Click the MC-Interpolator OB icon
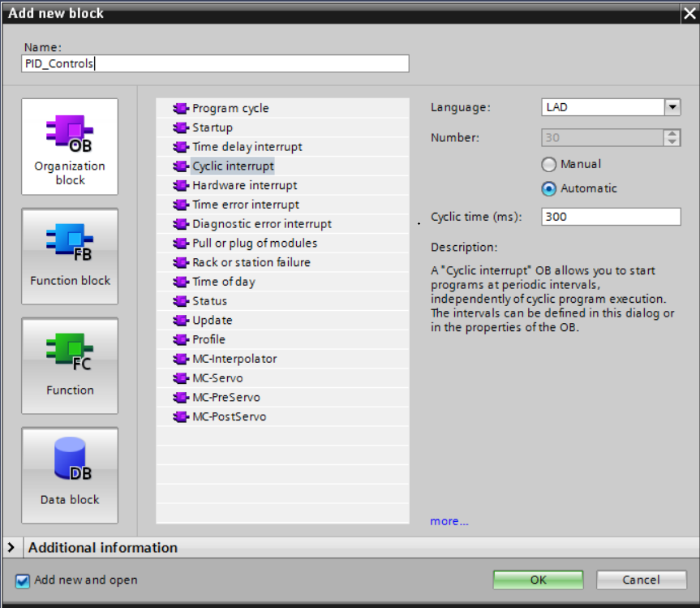700x608 pixels. 181,359
